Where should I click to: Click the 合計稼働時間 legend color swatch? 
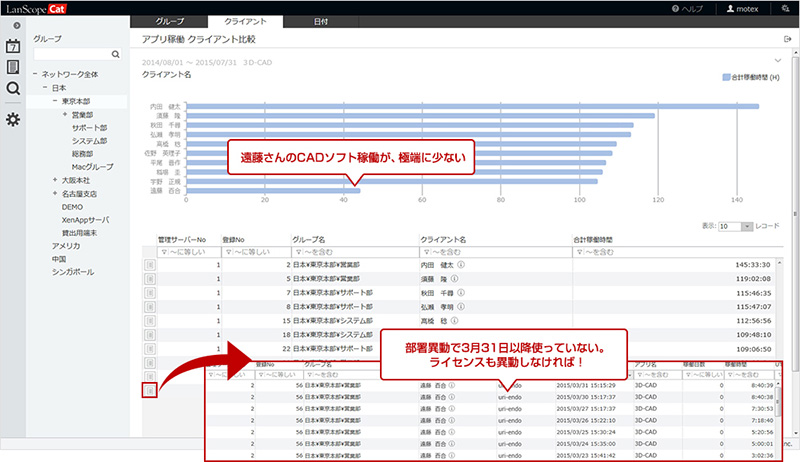726,78
